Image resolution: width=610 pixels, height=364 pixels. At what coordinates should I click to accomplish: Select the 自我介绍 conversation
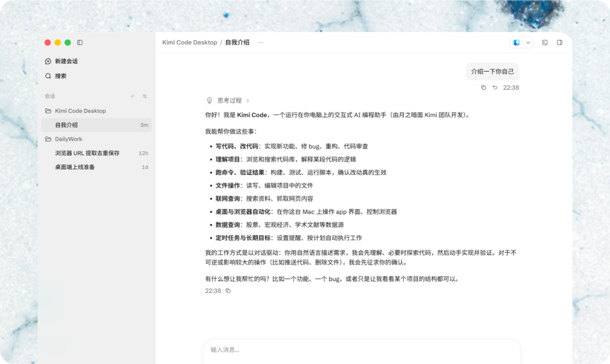click(97, 125)
